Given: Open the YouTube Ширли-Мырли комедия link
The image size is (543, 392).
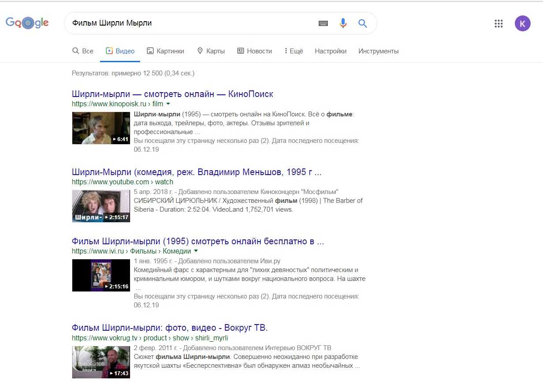Looking at the screenshot, I should 197,172.
